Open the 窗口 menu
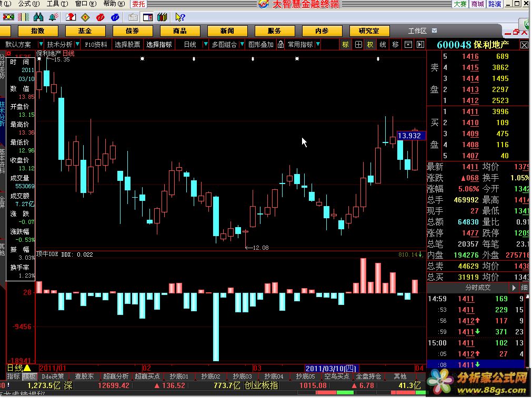 pyautogui.click(x=85, y=4)
